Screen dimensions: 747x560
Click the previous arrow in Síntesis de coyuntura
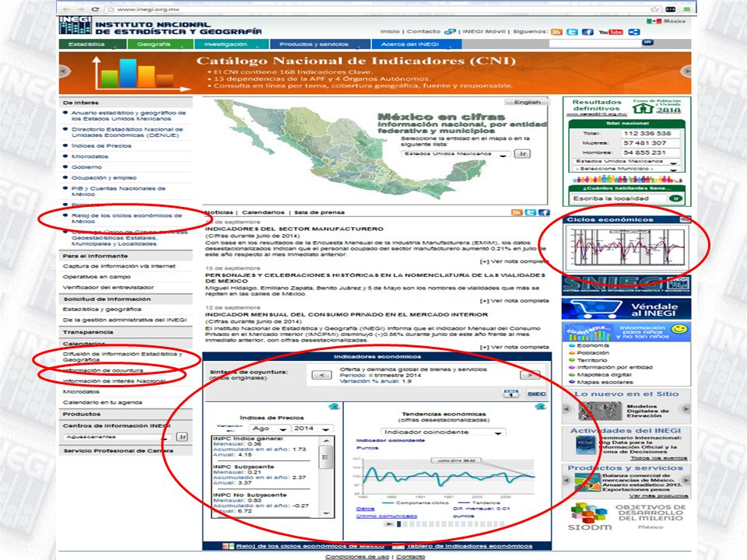coord(321,375)
